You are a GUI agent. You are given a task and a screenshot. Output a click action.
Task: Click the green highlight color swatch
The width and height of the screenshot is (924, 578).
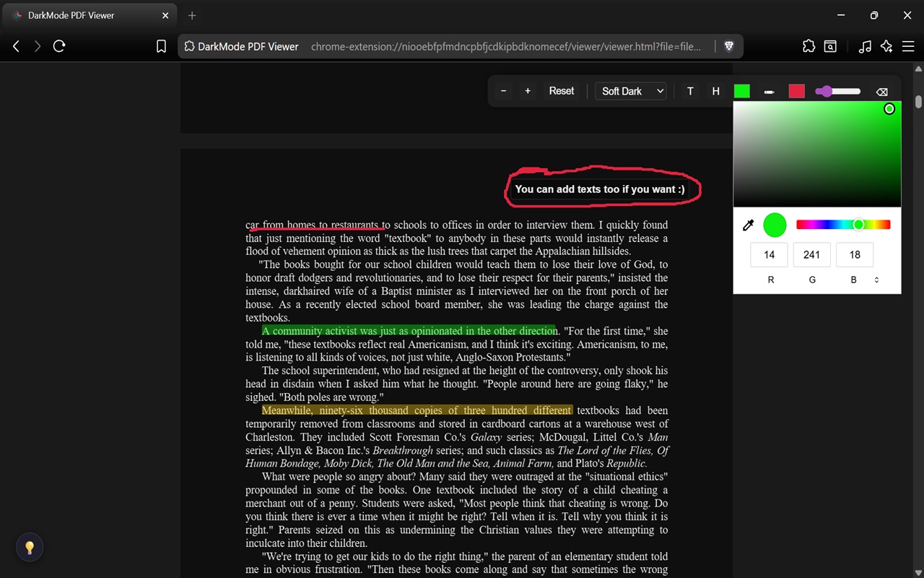coord(742,91)
